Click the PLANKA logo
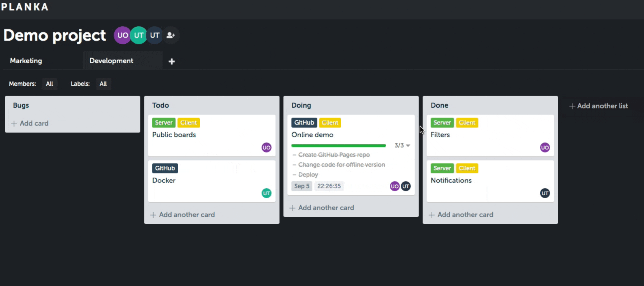 point(25,7)
